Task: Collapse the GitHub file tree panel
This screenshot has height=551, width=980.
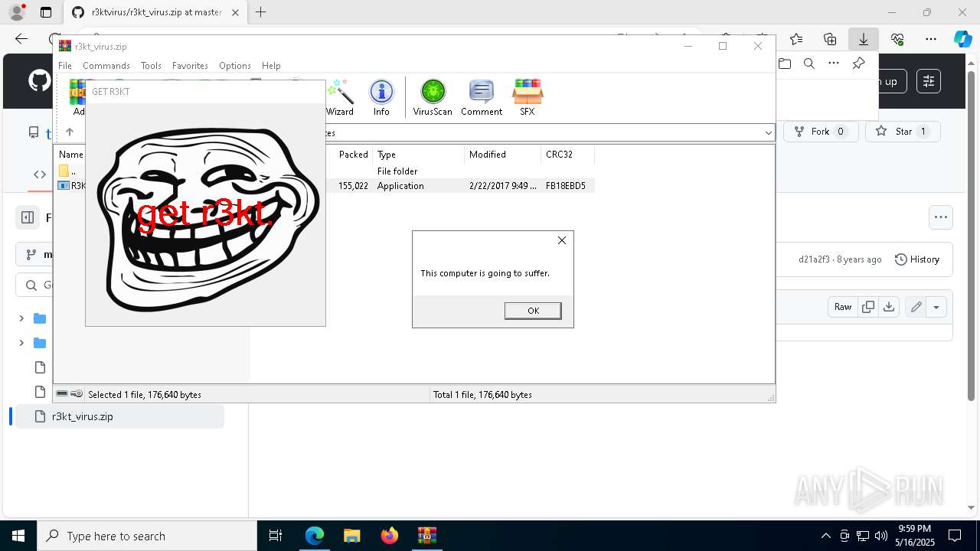Action: [28, 217]
